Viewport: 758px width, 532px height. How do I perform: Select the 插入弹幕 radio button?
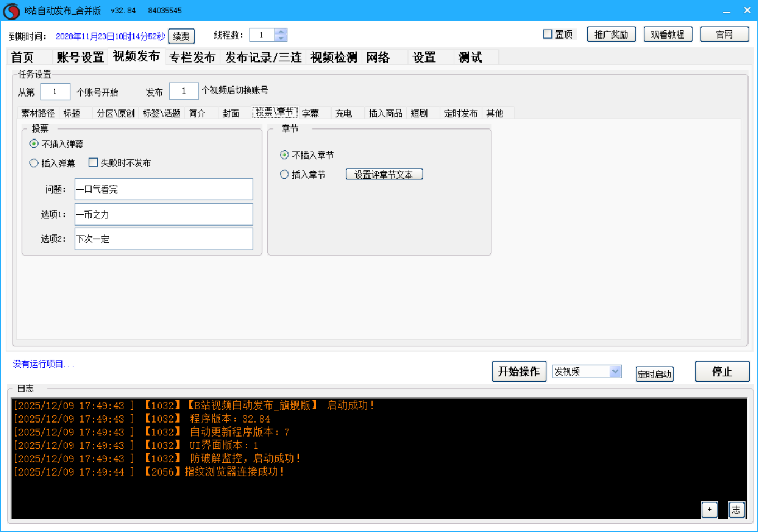click(34, 163)
